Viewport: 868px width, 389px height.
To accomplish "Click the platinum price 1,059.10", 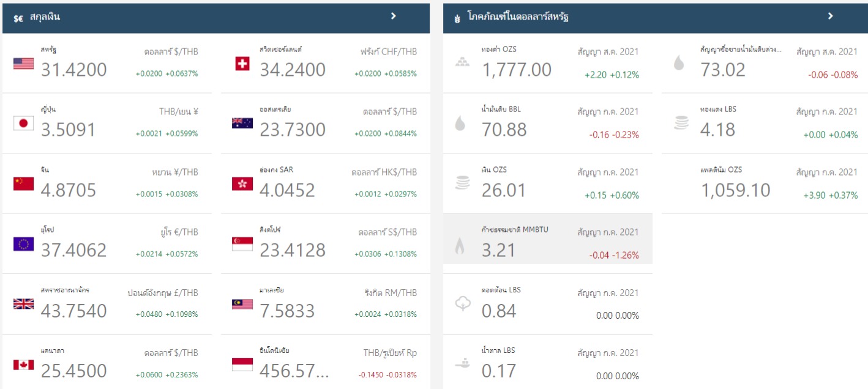I will pyautogui.click(x=736, y=190).
